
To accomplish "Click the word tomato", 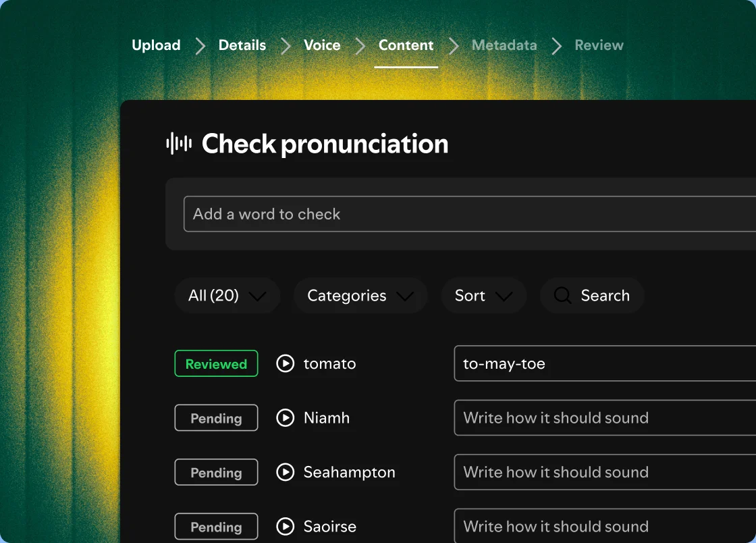I will (x=330, y=363).
